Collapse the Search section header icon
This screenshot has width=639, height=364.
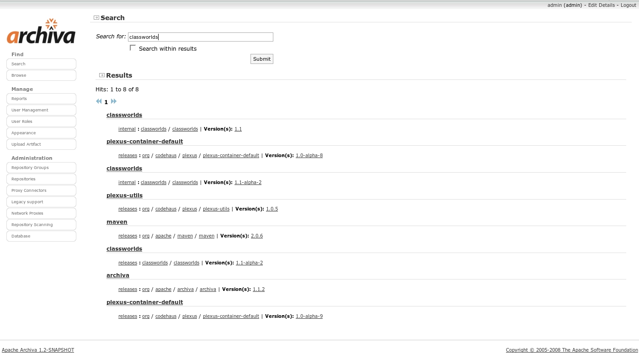(96, 18)
